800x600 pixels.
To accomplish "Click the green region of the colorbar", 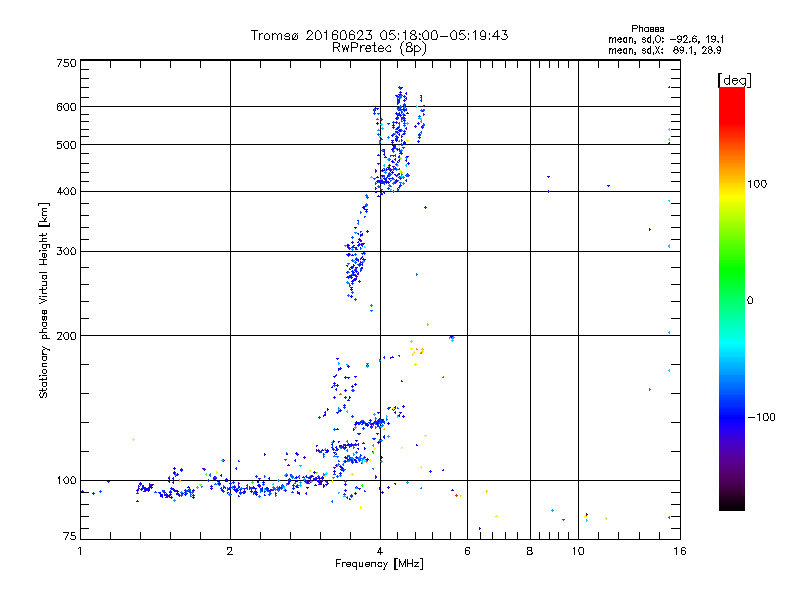I will [x=732, y=270].
